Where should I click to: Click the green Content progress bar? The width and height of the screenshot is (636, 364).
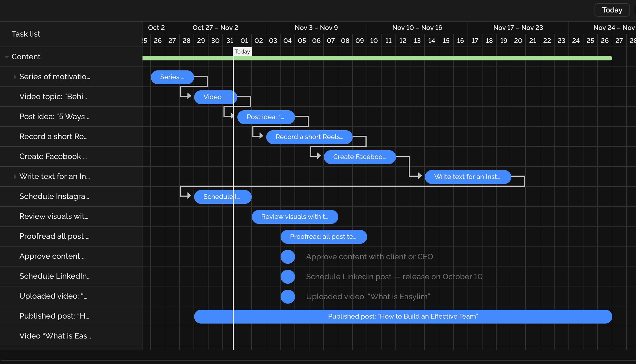(375, 58)
